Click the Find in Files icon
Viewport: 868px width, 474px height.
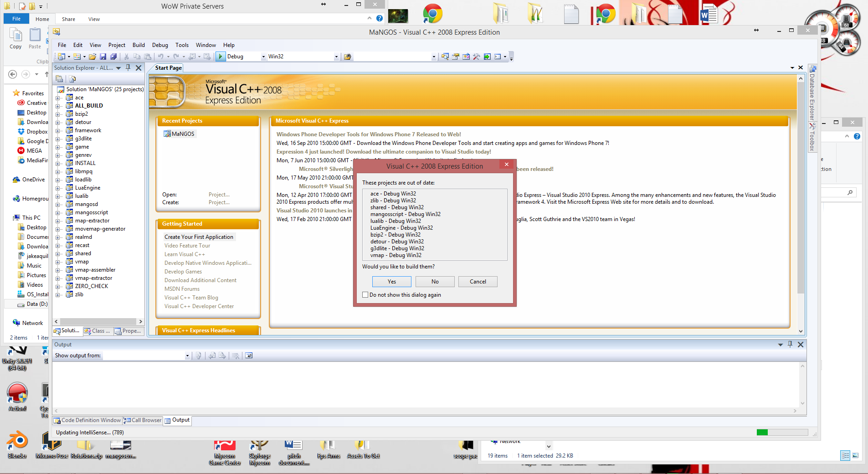tap(348, 57)
